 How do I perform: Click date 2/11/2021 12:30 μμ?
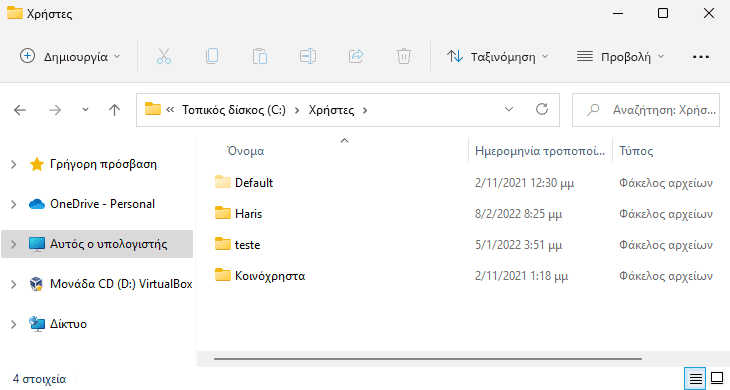(524, 183)
